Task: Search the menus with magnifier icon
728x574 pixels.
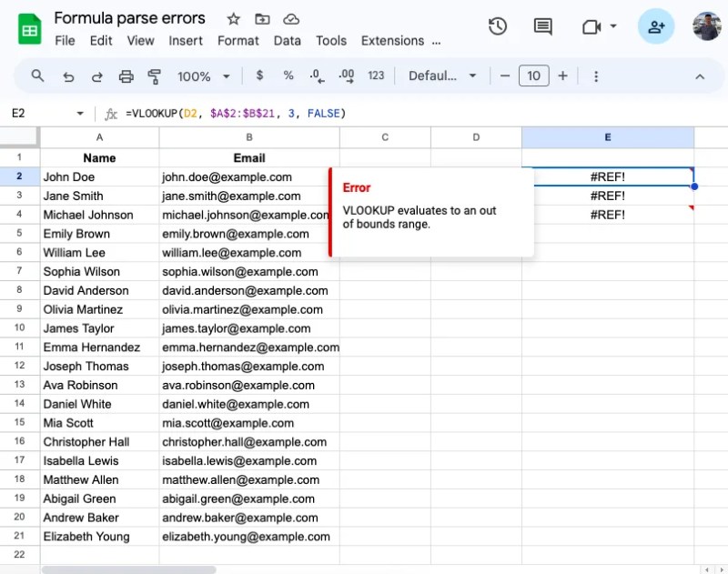Action: [37, 76]
